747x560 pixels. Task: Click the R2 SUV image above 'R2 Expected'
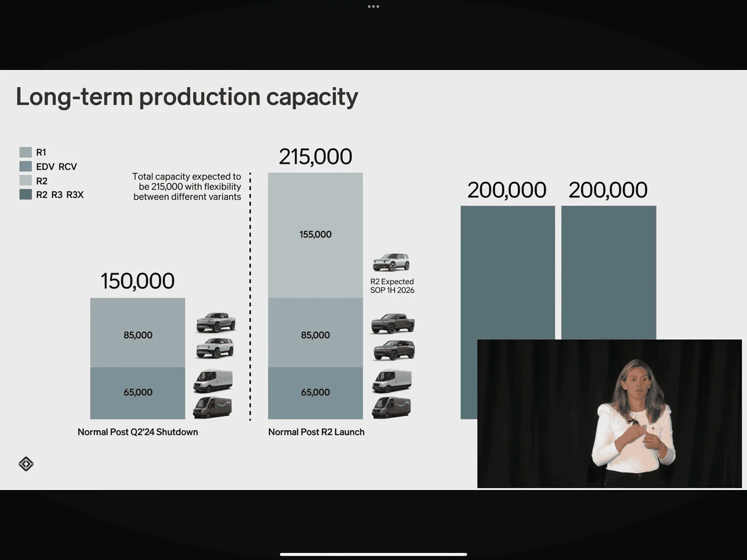pyautogui.click(x=391, y=263)
